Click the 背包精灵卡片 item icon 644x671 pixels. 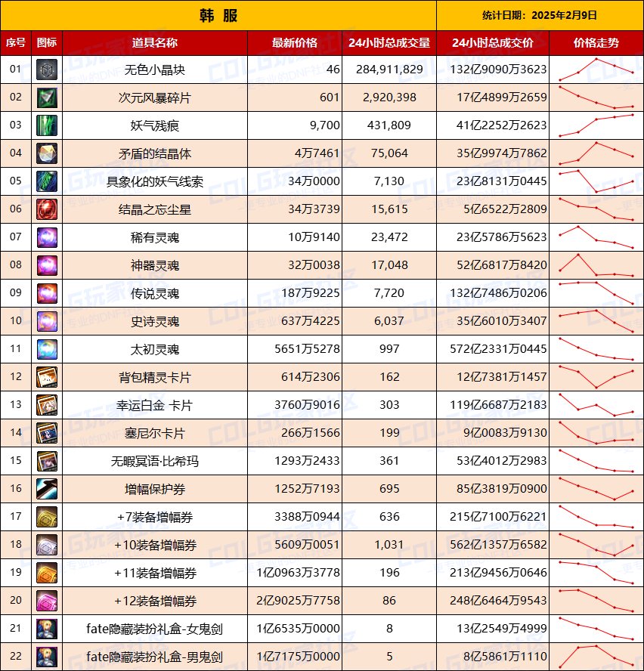tap(47, 377)
